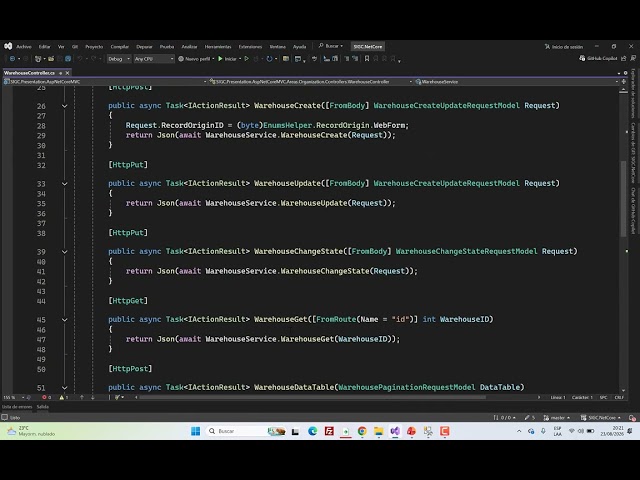Click WarehousePaginationRequestModel on line 51
The height and width of the screenshot is (480, 640).
(407, 387)
